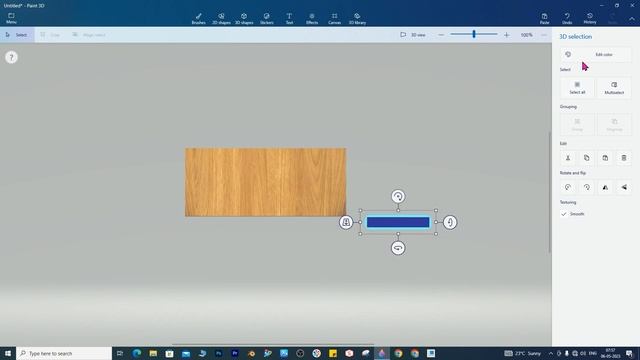This screenshot has height=360, width=640.
Task: Click the wooden textured rectangle object
Action: (x=265, y=182)
